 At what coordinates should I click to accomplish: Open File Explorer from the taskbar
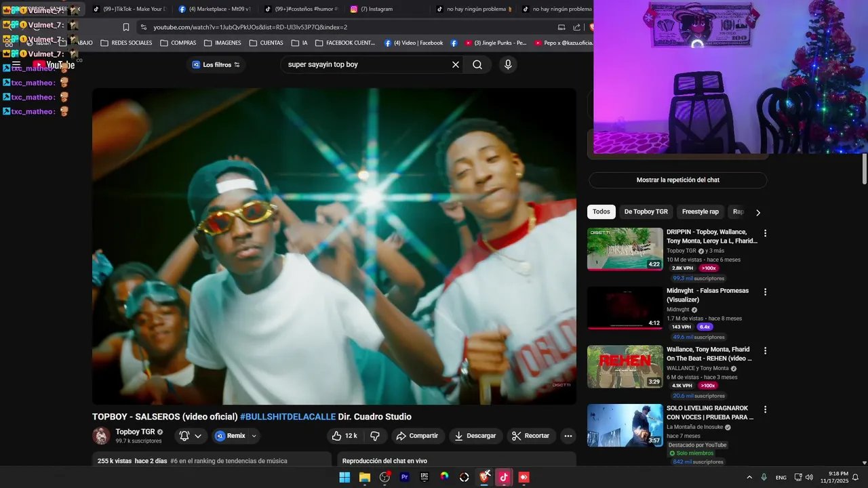(x=365, y=477)
